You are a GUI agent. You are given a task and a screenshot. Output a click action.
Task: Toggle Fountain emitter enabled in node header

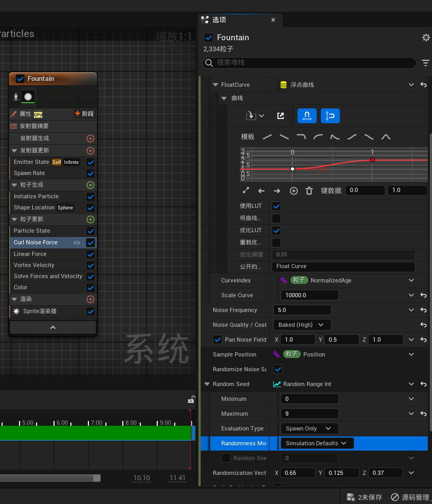[x=20, y=79]
